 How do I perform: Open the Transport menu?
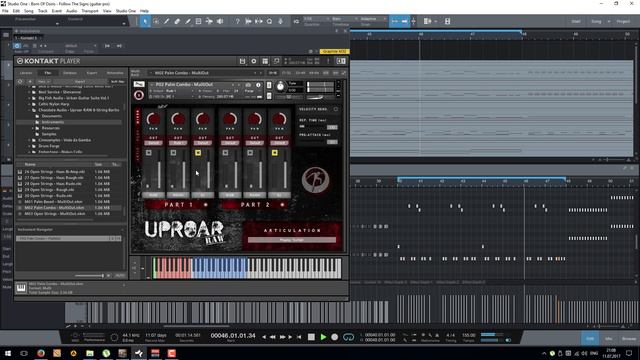coord(90,11)
